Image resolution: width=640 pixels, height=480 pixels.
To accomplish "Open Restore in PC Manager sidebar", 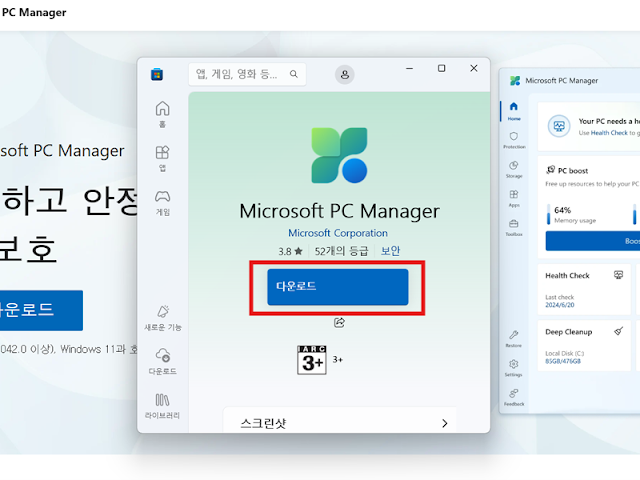I will (x=513, y=339).
